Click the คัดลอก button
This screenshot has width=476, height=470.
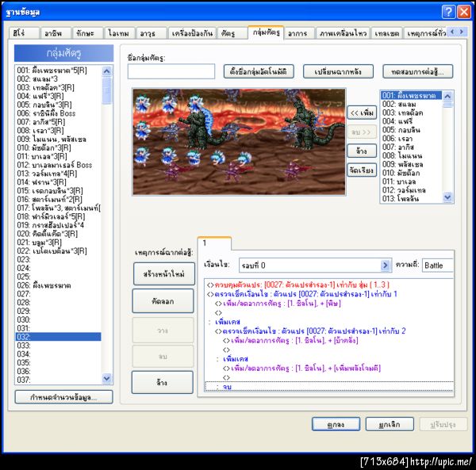(x=163, y=301)
